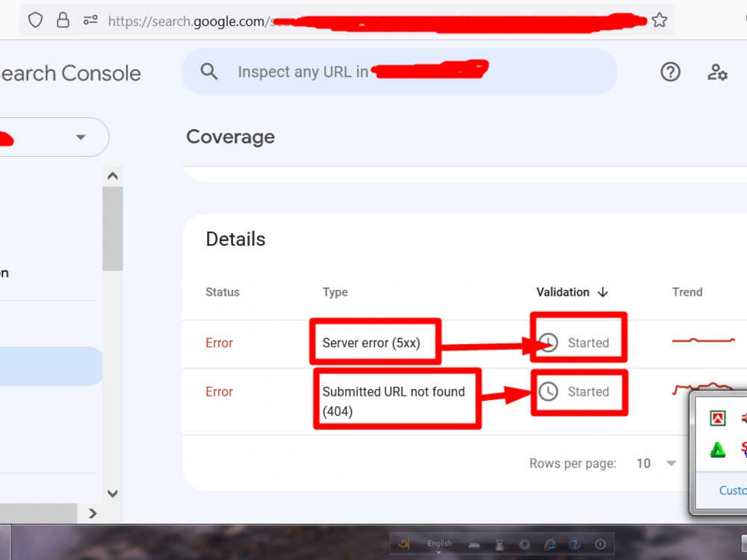Open site permissions icon in address bar
The width and height of the screenshot is (747, 560).
(x=90, y=20)
